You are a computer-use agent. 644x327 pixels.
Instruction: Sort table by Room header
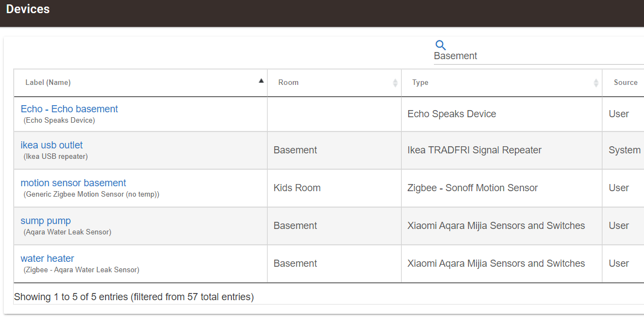click(288, 82)
